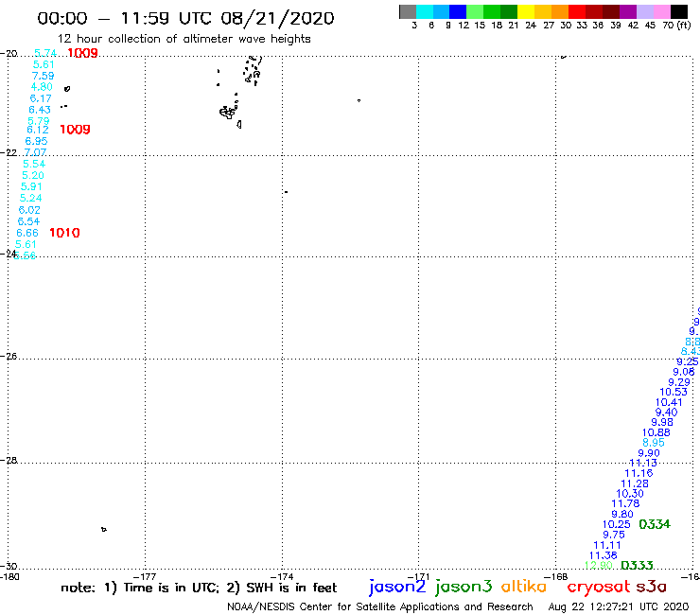
Task: Click wave height value 5.91
Action: tap(31, 186)
